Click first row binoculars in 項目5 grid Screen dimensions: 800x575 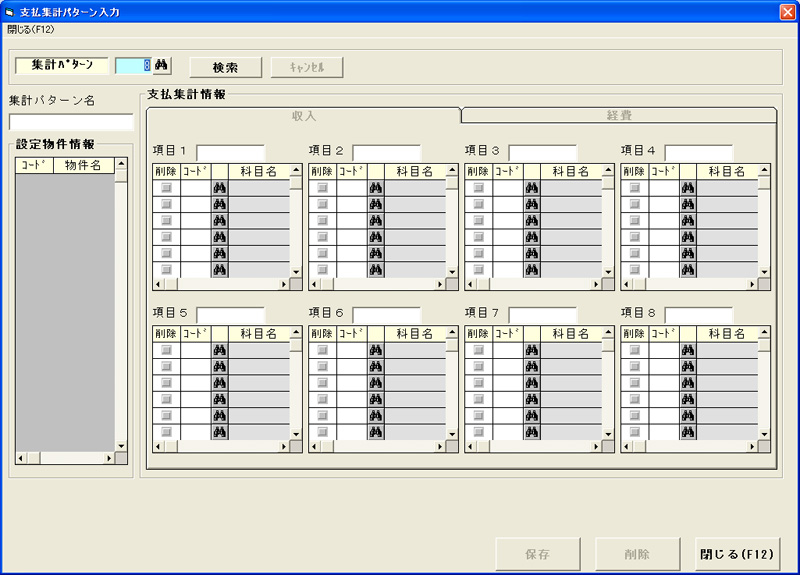coord(219,351)
